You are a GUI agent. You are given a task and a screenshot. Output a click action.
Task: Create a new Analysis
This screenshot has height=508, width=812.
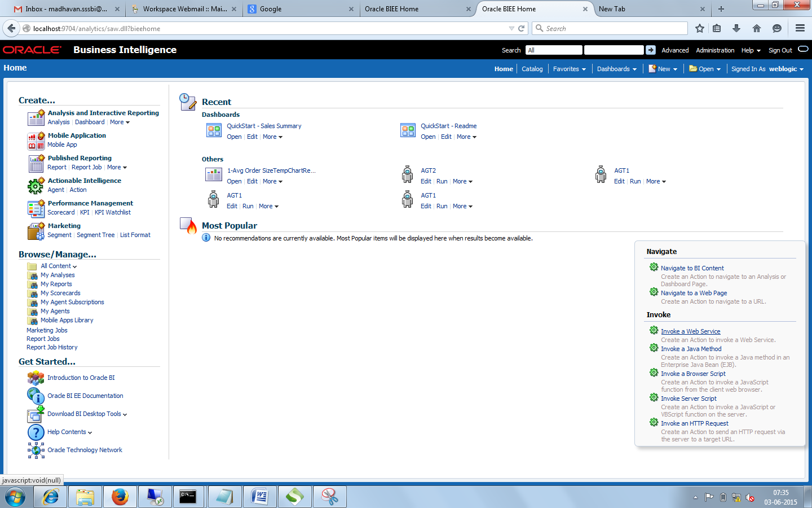point(59,122)
